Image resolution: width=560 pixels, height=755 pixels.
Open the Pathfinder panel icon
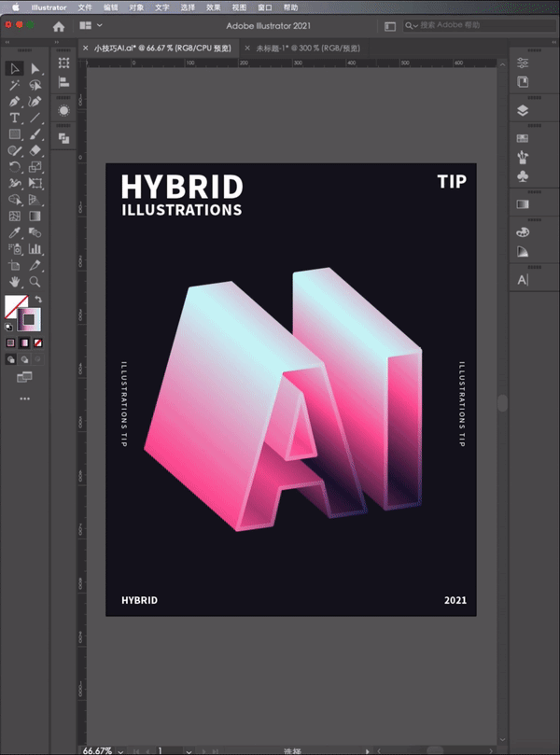point(63,139)
